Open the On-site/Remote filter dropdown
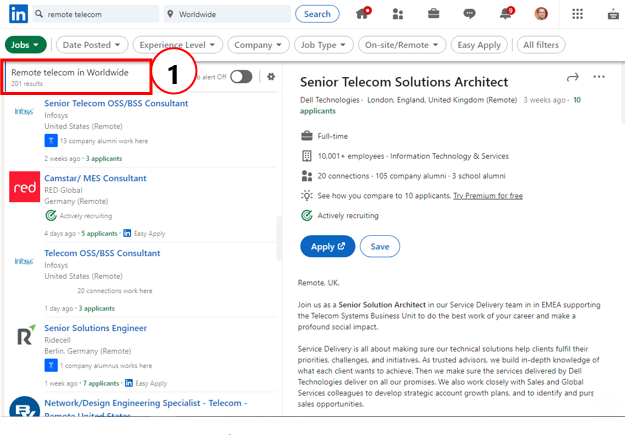This screenshot has height=435, width=625. [x=402, y=45]
